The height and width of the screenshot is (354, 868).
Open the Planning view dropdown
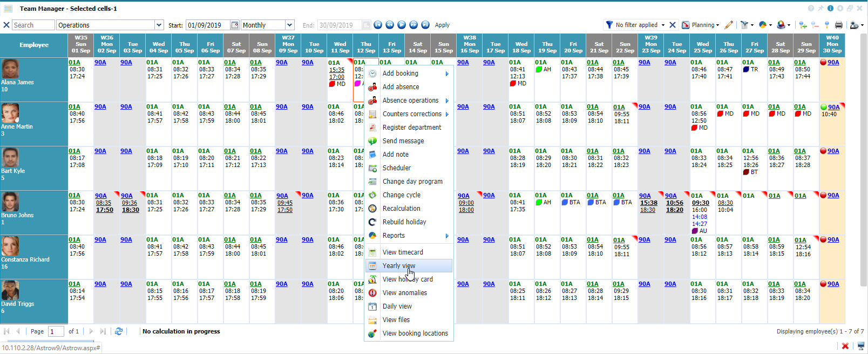[x=702, y=25]
